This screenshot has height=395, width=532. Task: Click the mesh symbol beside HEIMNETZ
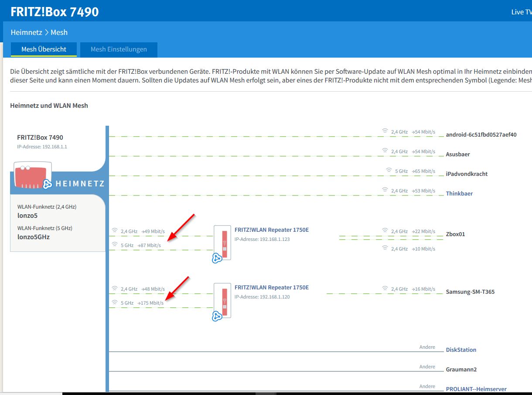48,184
